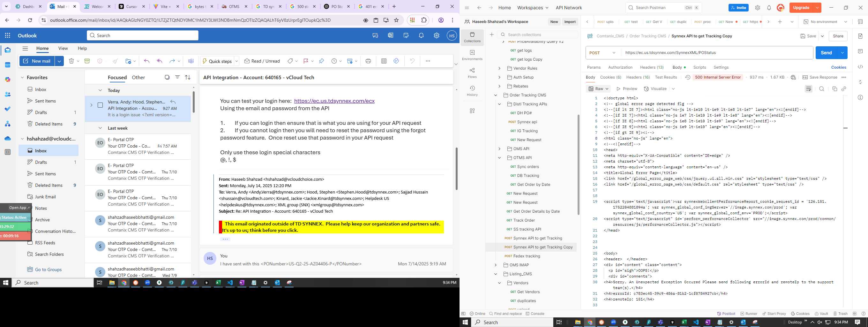Click the filter icon in message list
The height and width of the screenshot is (327, 868).
point(177,77)
